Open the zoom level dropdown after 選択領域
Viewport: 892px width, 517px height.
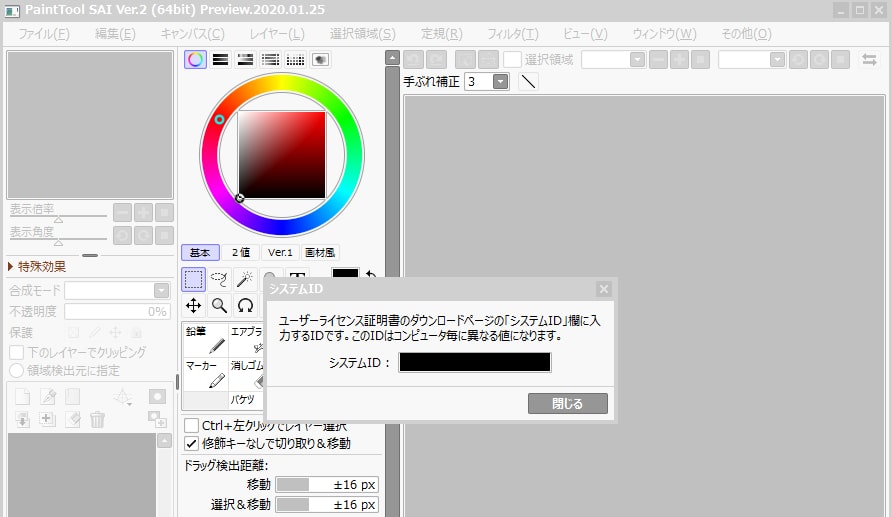(637, 60)
